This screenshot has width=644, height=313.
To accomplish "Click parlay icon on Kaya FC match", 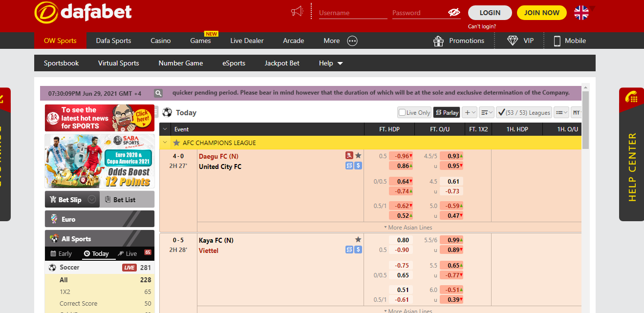I will [x=349, y=250].
